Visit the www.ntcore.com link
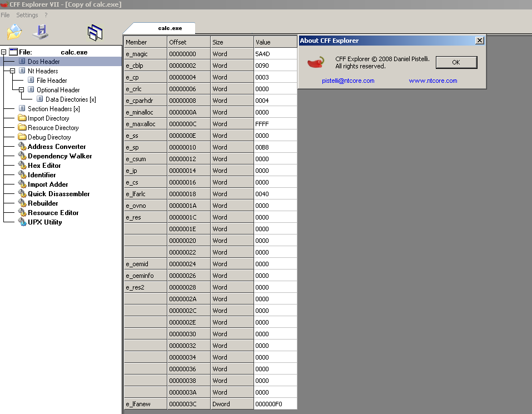The width and height of the screenshot is (532, 414). (433, 81)
